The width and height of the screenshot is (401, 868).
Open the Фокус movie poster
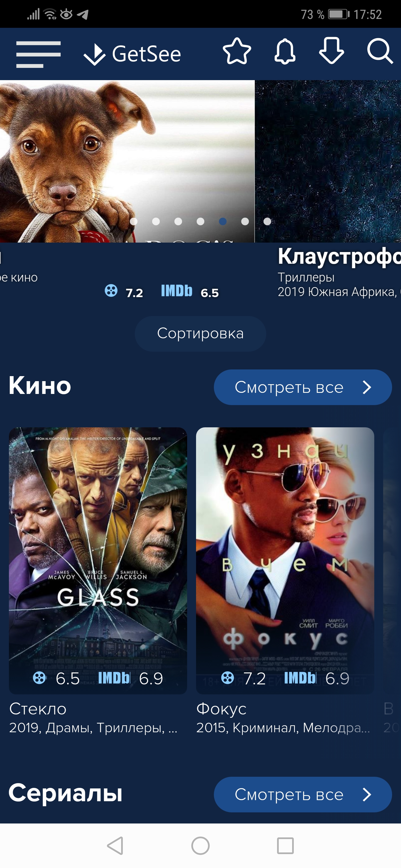(285, 561)
